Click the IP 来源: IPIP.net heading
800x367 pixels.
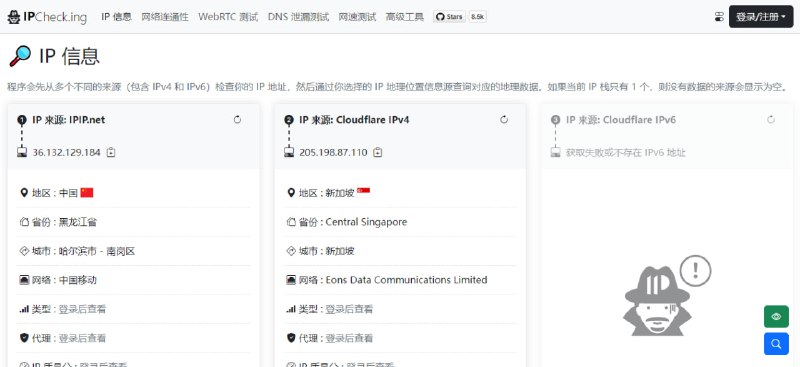point(68,119)
